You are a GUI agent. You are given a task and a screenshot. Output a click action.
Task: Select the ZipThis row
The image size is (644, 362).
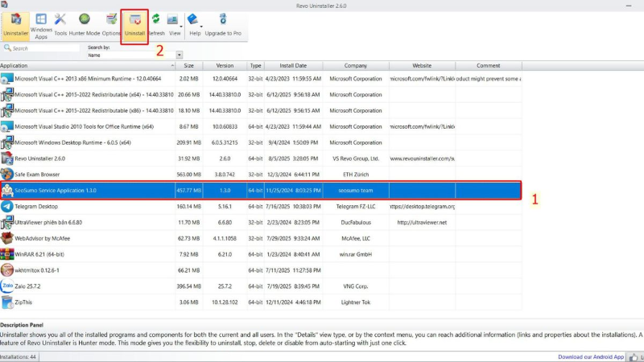261,302
